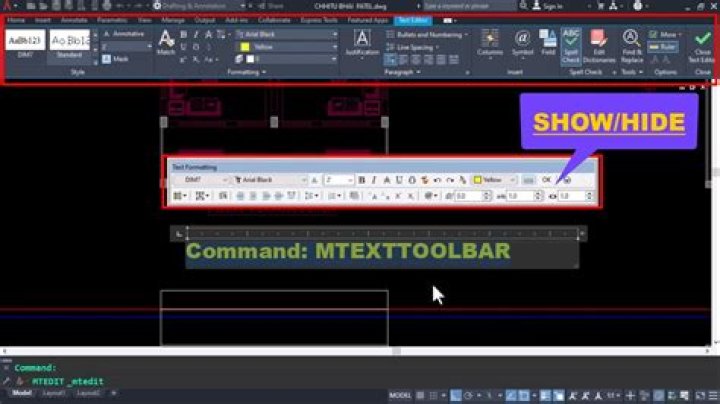This screenshot has height=404, width=720.
Task: Click the toolbar MText justification icon
Action: click(x=202, y=196)
